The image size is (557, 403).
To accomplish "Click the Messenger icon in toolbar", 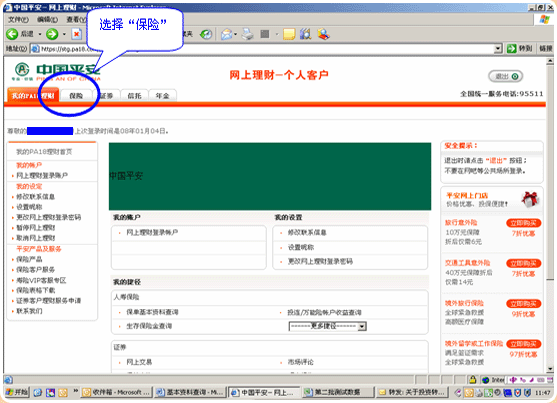I will [x=323, y=34].
